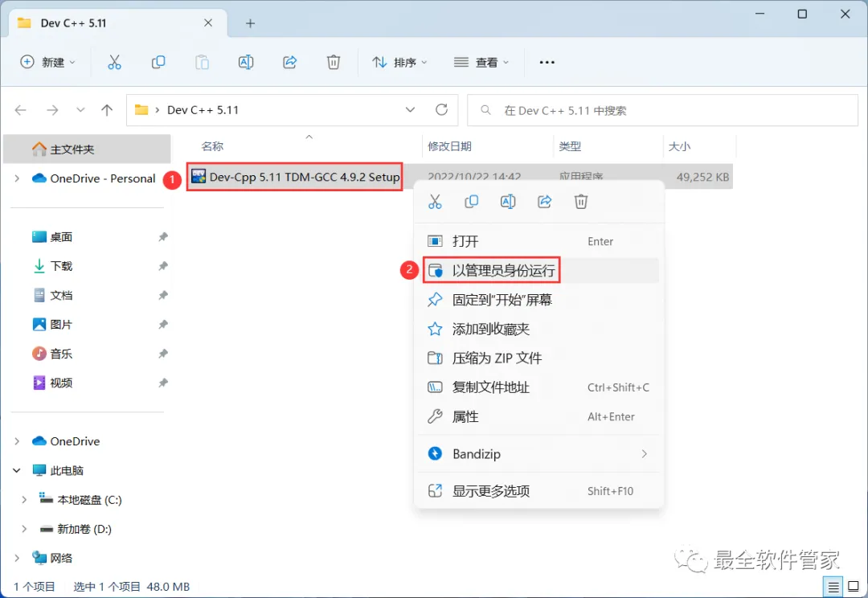868x598 pixels.
Task: Sort by the 类型 column header
Action: point(570,147)
